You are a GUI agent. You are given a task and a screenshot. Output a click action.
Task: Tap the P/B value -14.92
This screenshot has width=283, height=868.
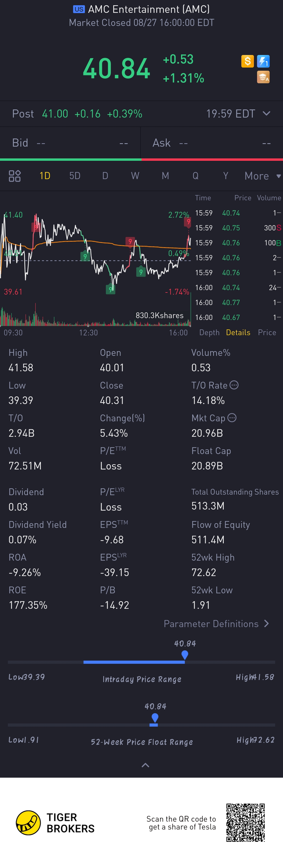(114, 605)
